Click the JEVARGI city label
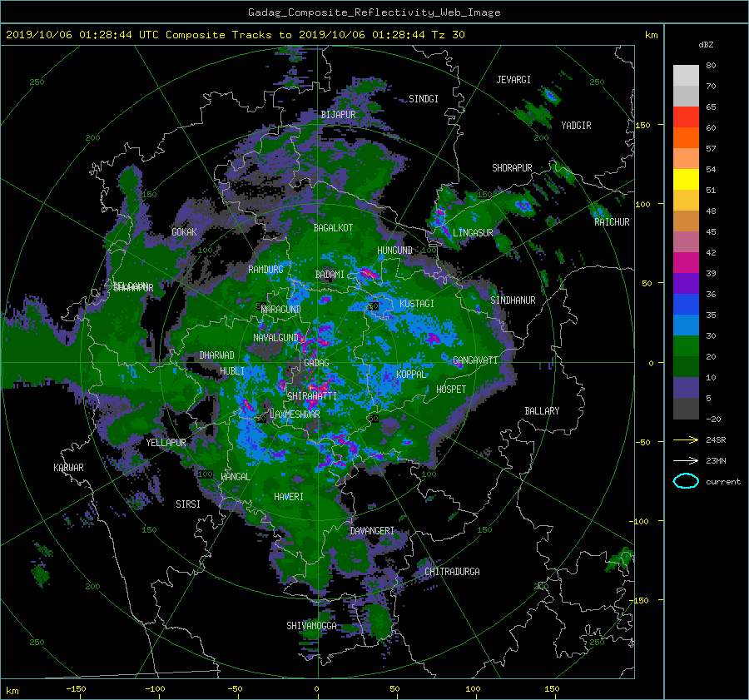749x700 pixels. [x=513, y=80]
